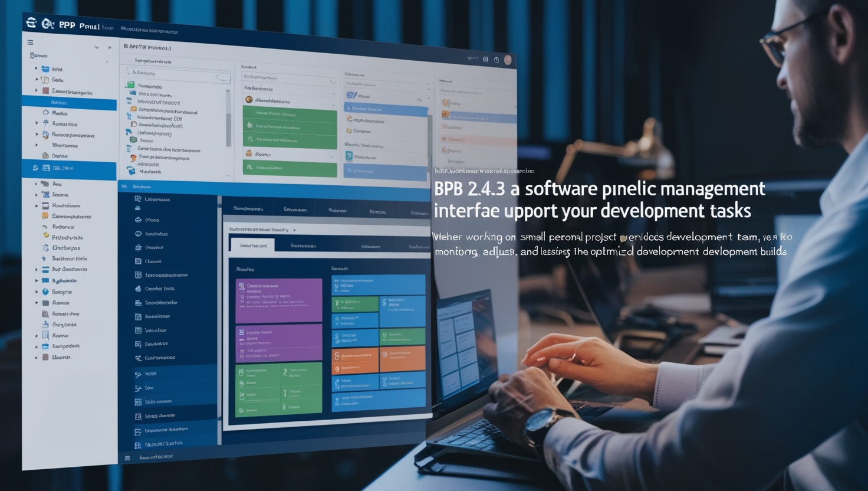Click the teal square icon in the third column
Screen dimensions: 868x491
click(349, 156)
